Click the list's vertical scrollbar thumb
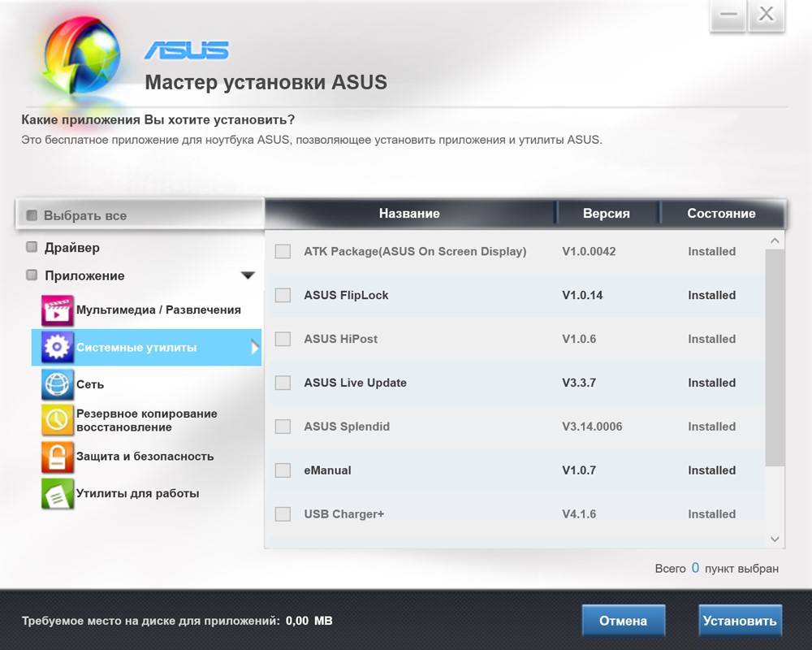 [775, 357]
